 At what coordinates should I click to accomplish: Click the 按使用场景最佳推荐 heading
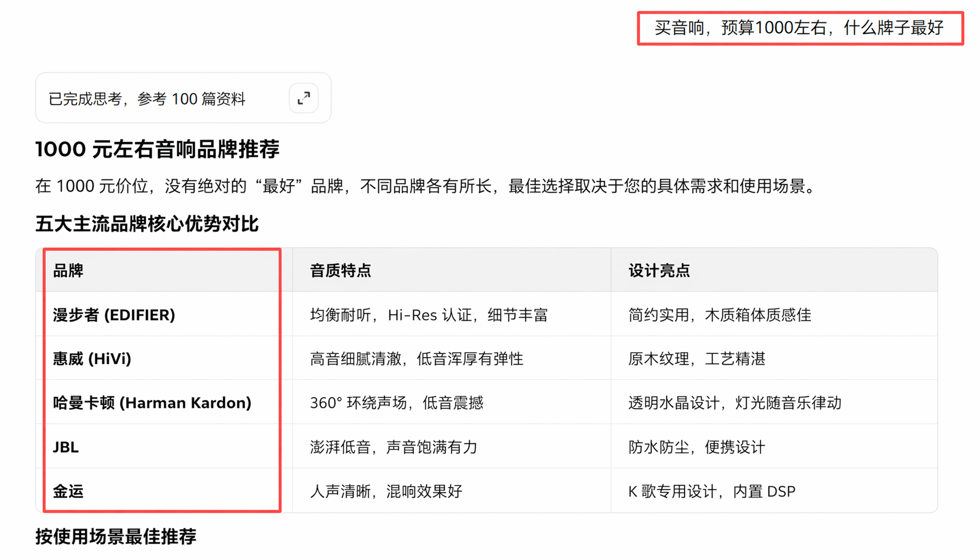116,536
